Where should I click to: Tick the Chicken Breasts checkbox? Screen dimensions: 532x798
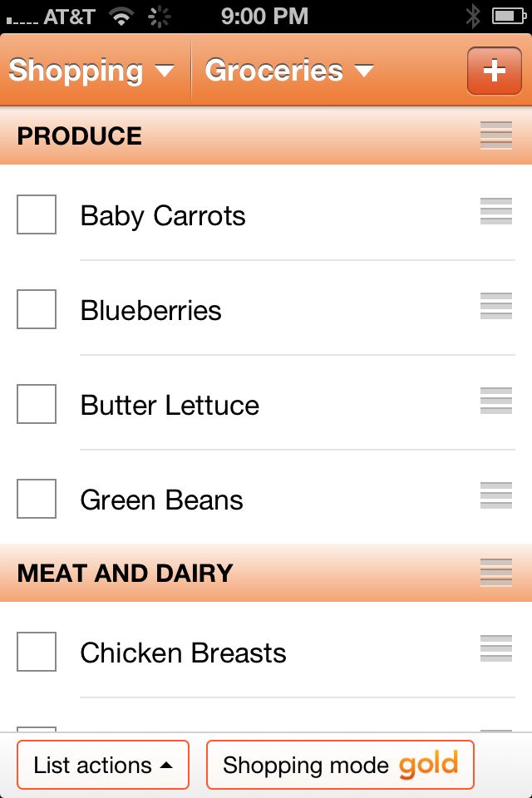37,652
